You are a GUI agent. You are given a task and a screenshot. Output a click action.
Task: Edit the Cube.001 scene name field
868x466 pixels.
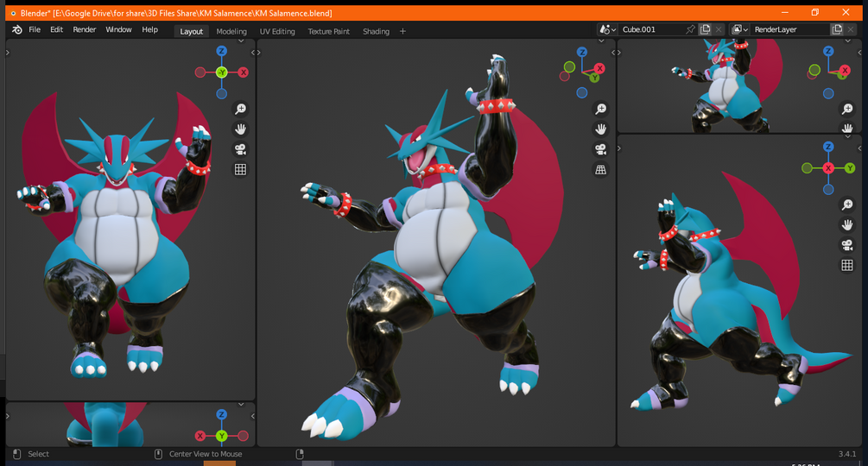[651, 29]
